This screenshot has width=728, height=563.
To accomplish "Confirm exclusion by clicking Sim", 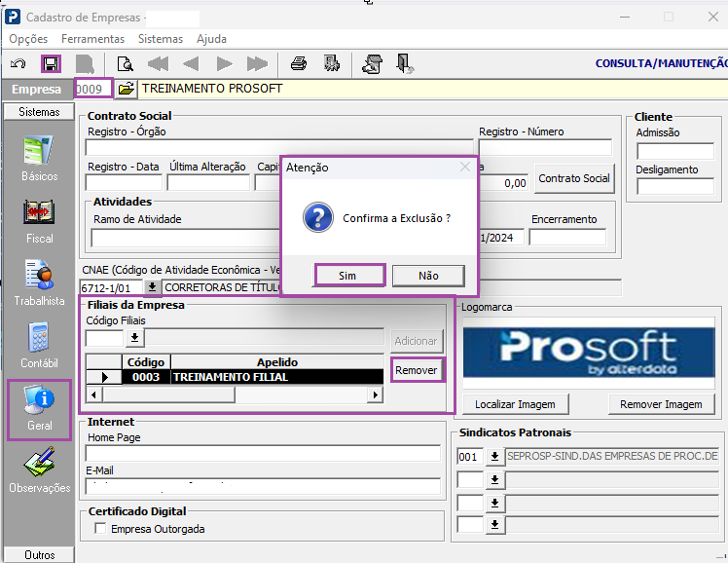I will (349, 275).
